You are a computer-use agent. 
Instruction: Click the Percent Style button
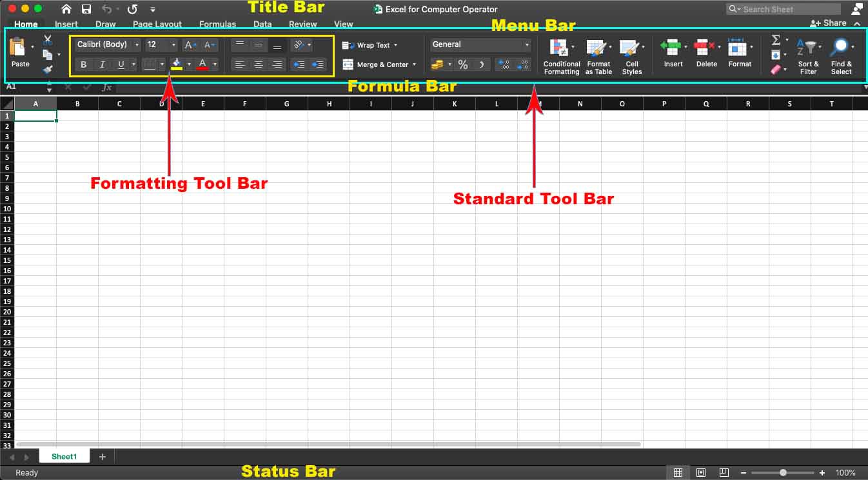click(463, 64)
